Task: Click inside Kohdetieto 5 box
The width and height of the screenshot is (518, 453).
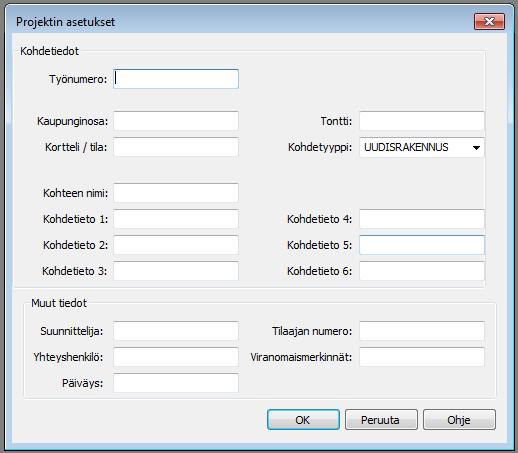Action: click(422, 245)
